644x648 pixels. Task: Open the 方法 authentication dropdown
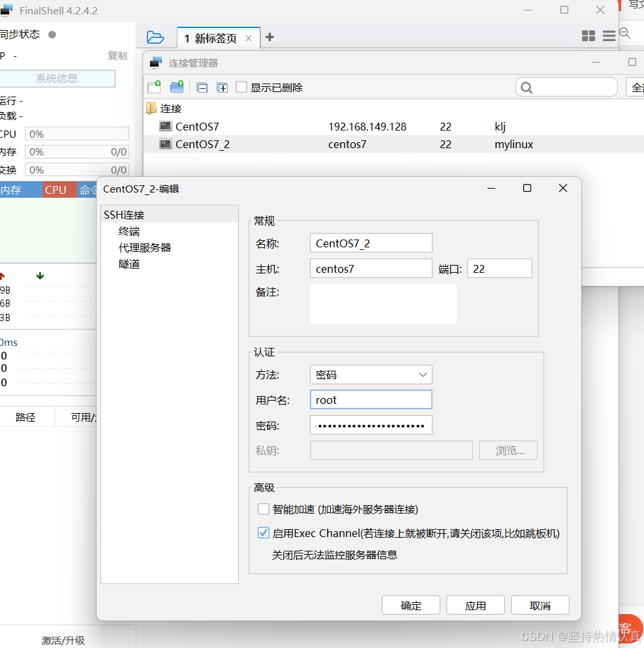pyautogui.click(x=371, y=375)
